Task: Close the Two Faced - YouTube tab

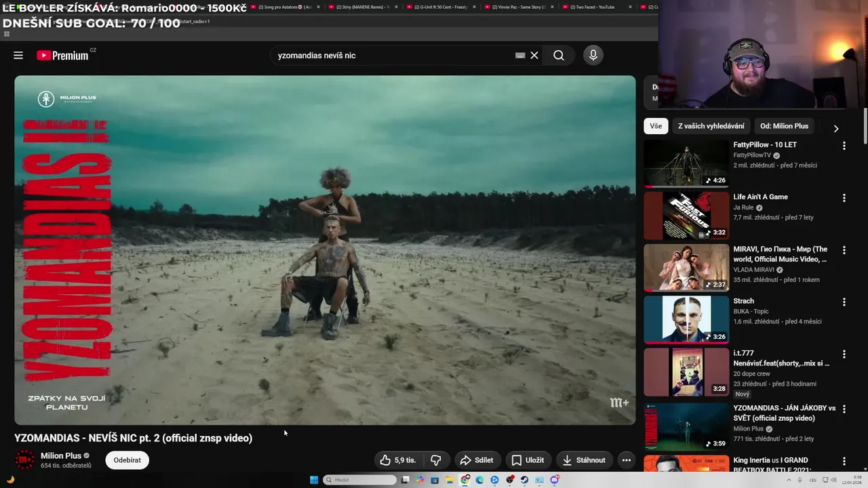Action: click(x=630, y=7)
